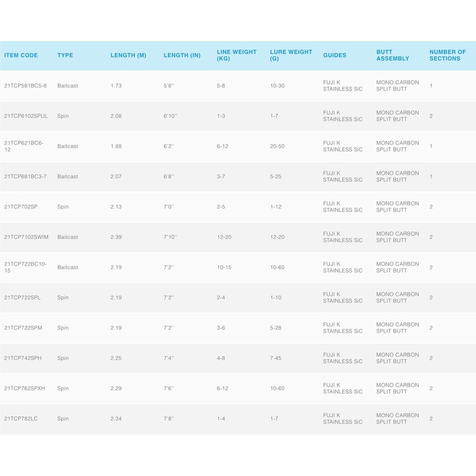This screenshot has width=476, height=476.
Task: Click item code 21TCP7102SWIM
Action: (x=26, y=237)
